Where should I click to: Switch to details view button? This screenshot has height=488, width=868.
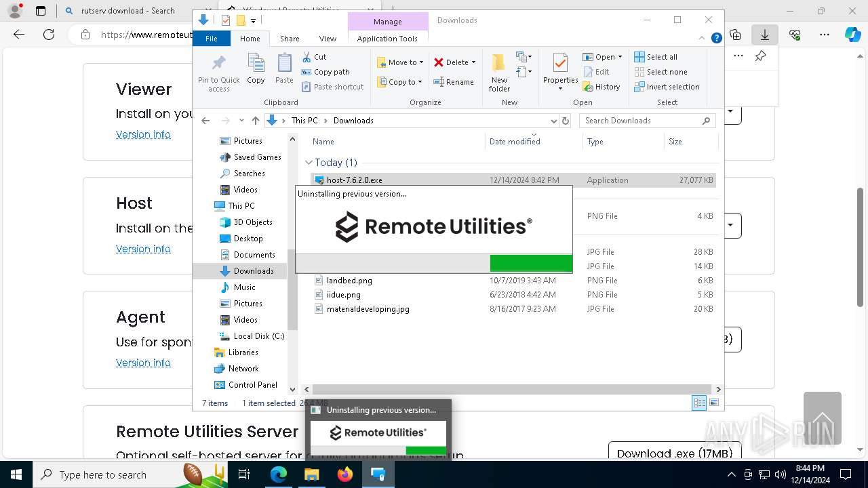[699, 403]
